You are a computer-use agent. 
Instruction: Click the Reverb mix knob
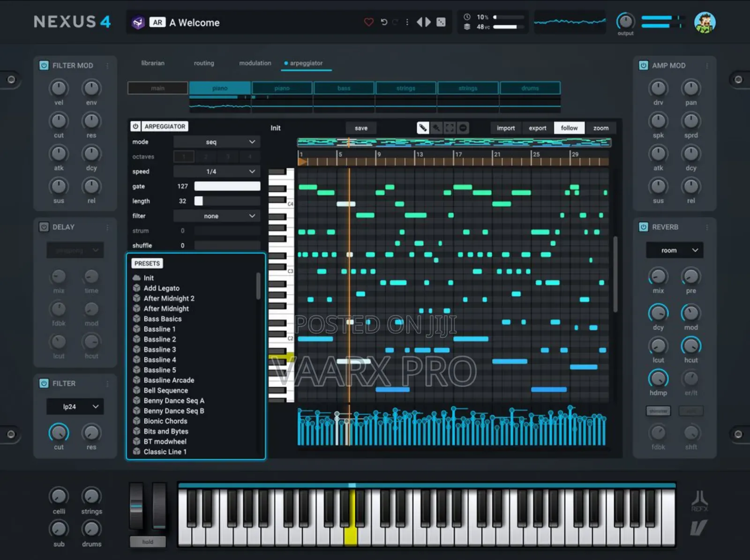(x=658, y=276)
